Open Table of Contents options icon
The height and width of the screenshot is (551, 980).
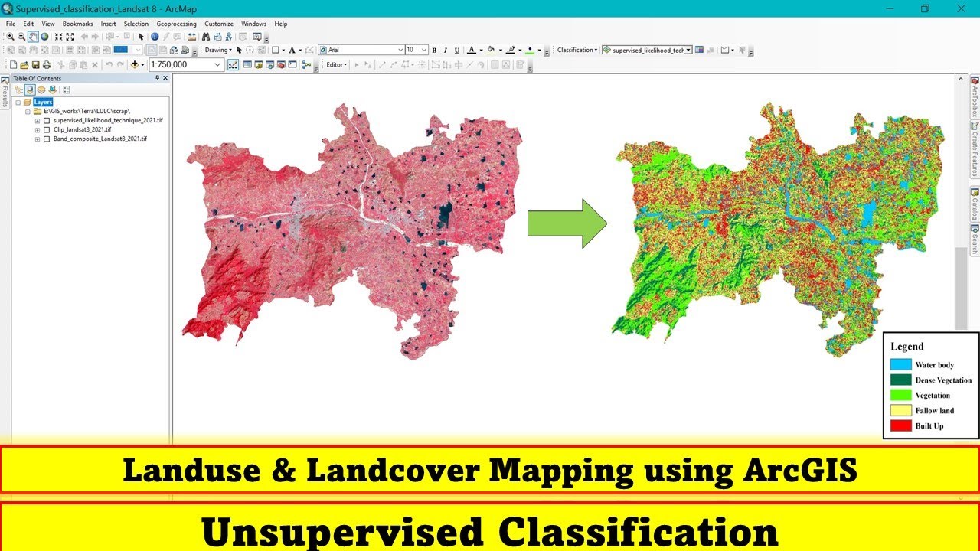pyautogui.click(x=67, y=90)
